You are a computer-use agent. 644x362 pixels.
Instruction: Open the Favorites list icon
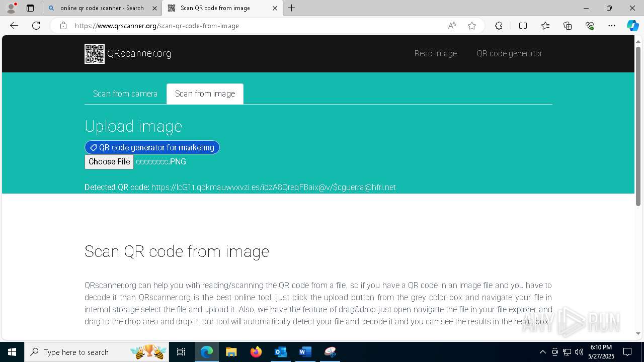pos(545,26)
